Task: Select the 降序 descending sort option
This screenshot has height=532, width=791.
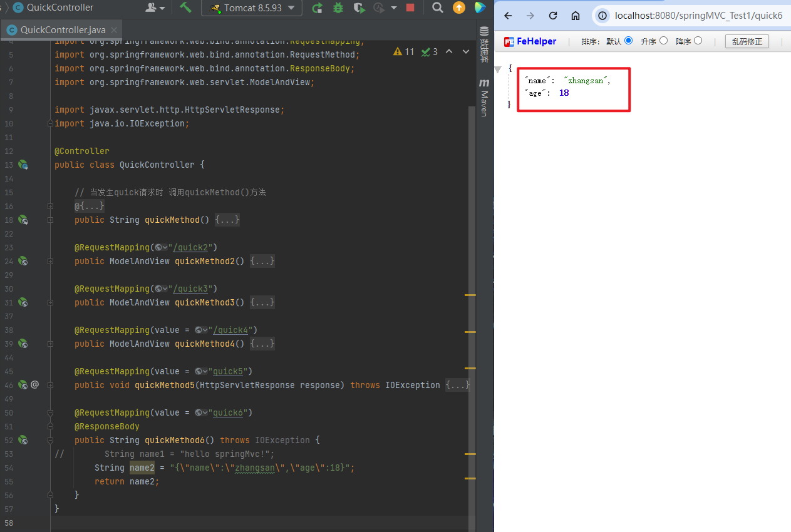Action: pyautogui.click(x=698, y=41)
